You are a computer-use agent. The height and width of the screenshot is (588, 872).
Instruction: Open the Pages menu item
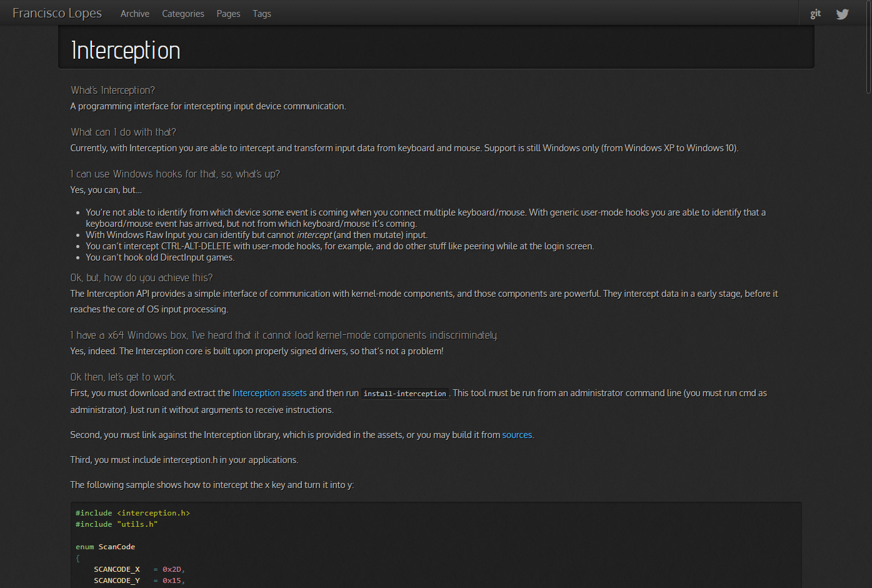point(228,14)
